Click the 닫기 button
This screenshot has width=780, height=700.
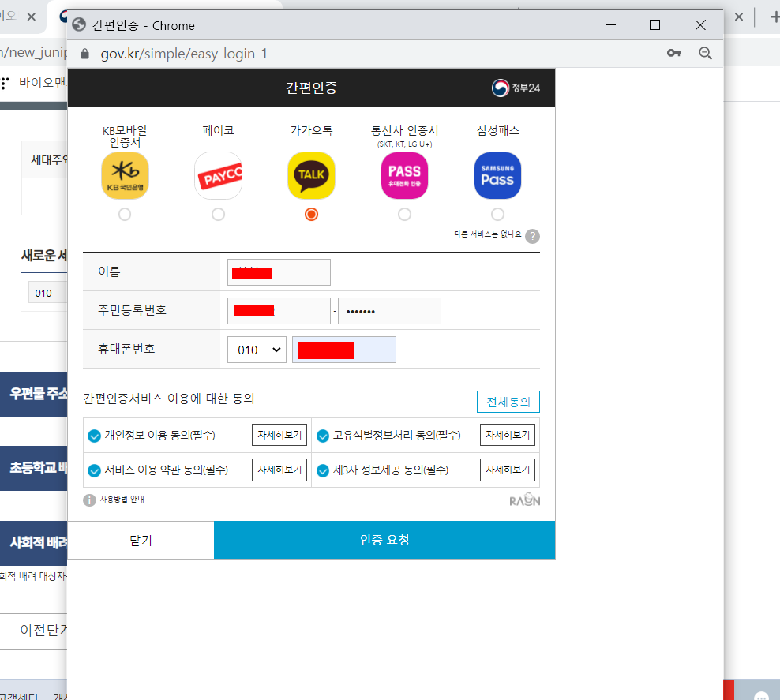click(x=141, y=540)
